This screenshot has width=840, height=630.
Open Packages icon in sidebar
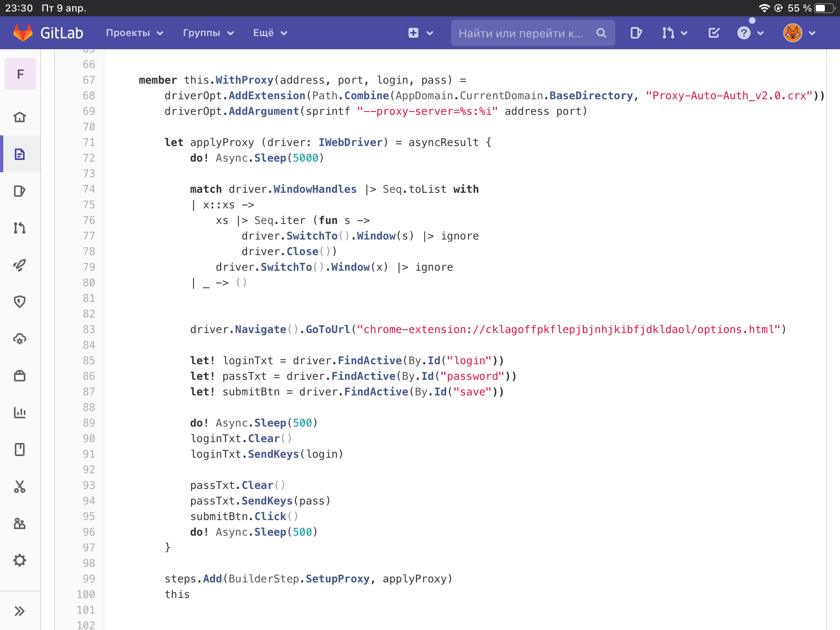[x=20, y=376]
